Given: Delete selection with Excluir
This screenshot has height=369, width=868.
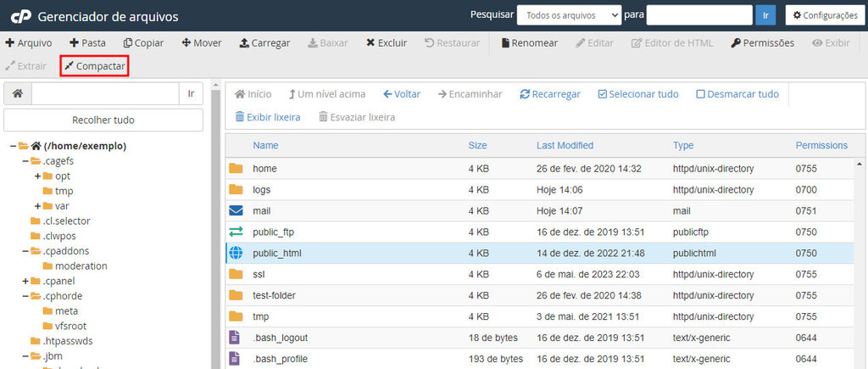Looking at the screenshot, I should [x=387, y=42].
